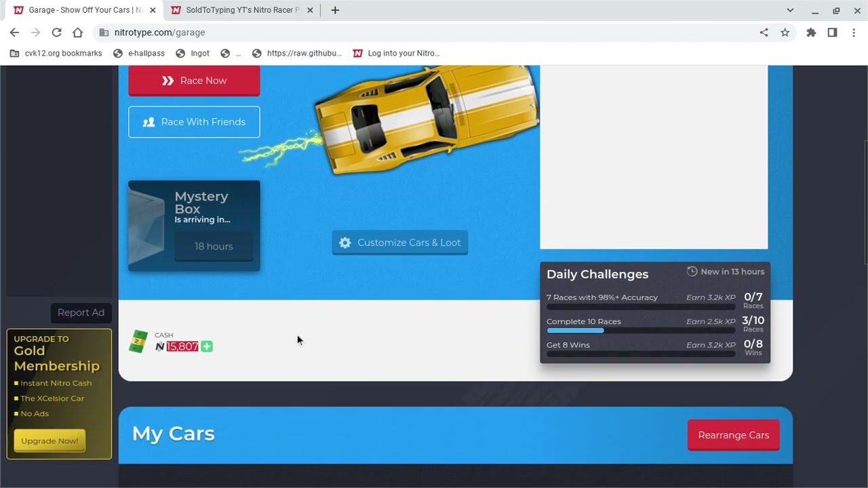Click the No Ads bullet text
The height and width of the screenshot is (488, 868).
click(x=35, y=413)
